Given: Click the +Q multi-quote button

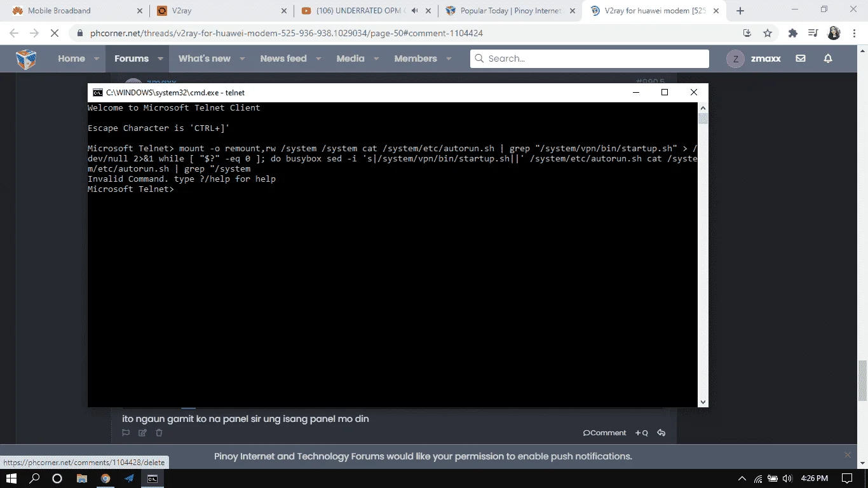Looking at the screenshot, I should (x=641, y=433).
